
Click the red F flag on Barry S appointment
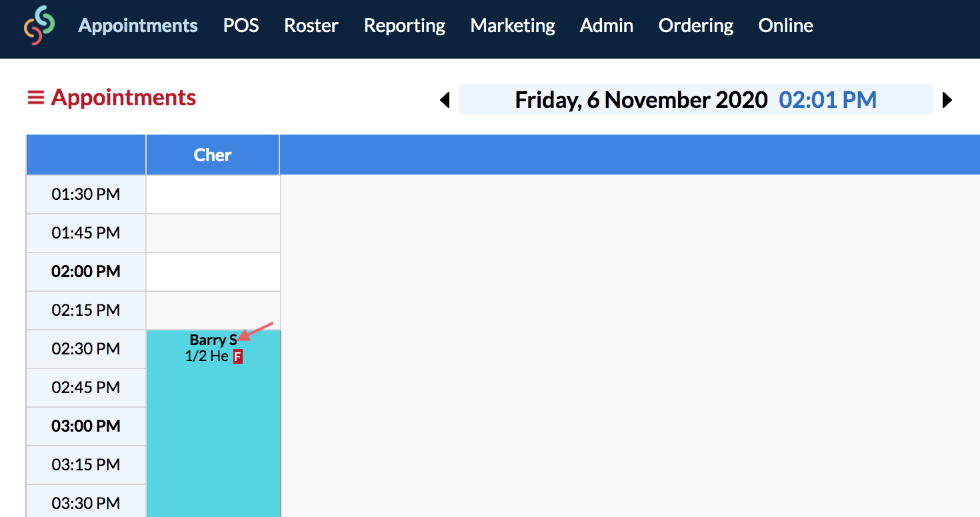click(x=237, y=356)
